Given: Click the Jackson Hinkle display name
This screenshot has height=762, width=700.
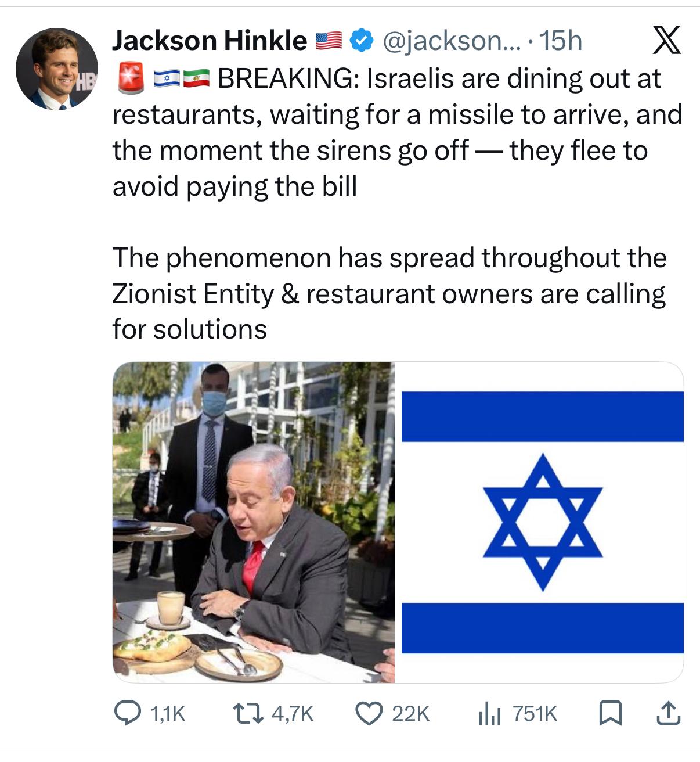Looking at the screenshot, I should click(x=209, y=41).
